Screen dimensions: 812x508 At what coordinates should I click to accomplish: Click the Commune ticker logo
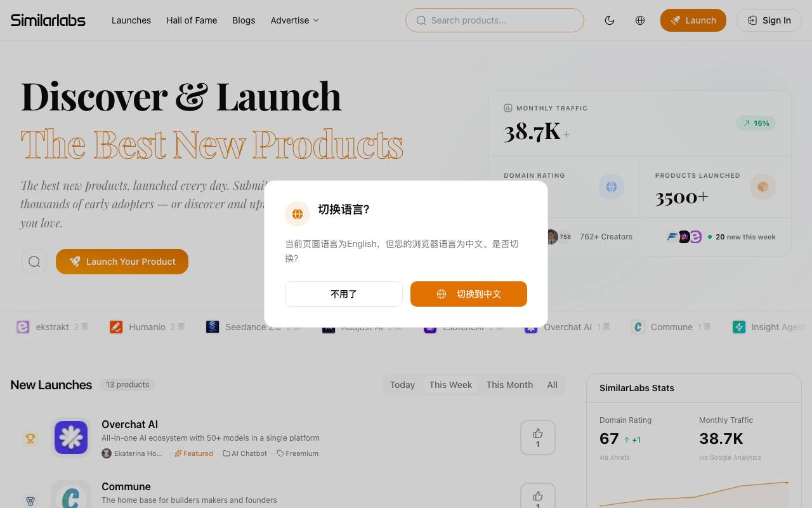[638, 327]
